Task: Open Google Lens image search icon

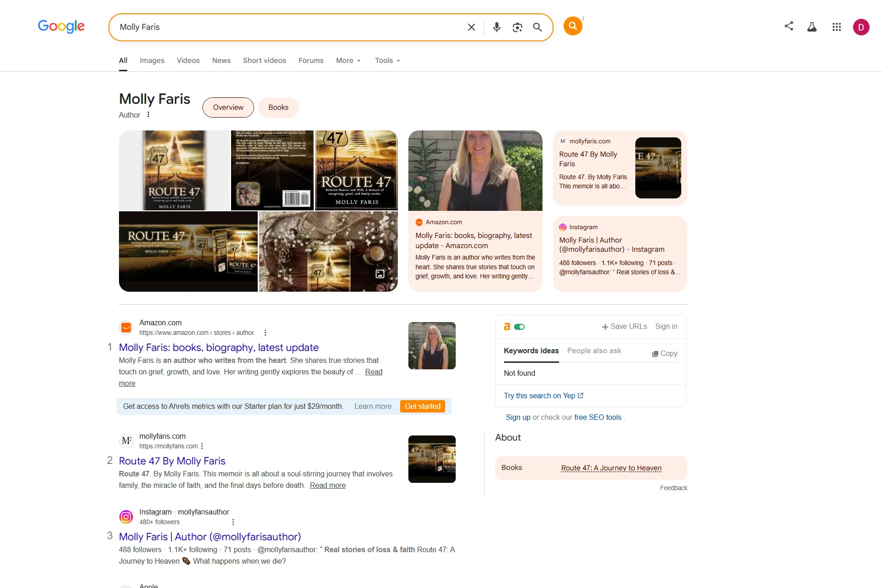Action: [517, 27]
